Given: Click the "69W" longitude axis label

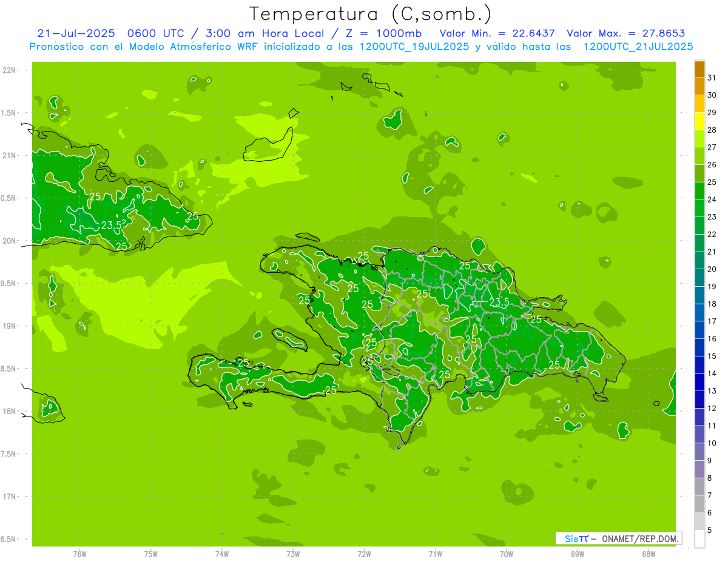Looking at the screenshot, I should [x=578, y=554].
